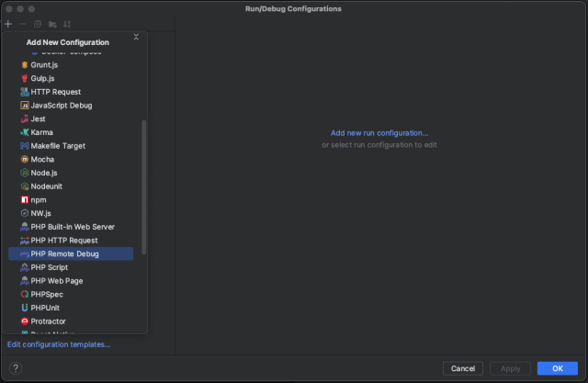Open Add new run configuration link
Screen dimensions: 588x383
[x=379, y=133]
